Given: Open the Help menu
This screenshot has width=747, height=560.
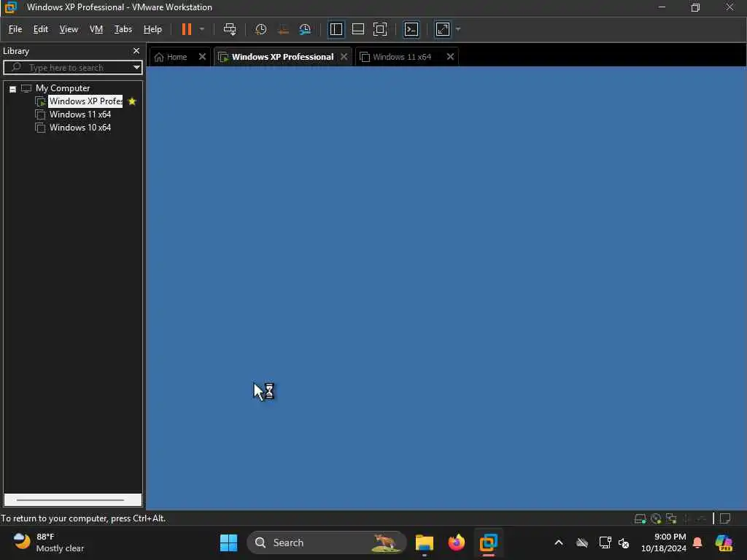Looking at the screenshot, I should (152, 29).
